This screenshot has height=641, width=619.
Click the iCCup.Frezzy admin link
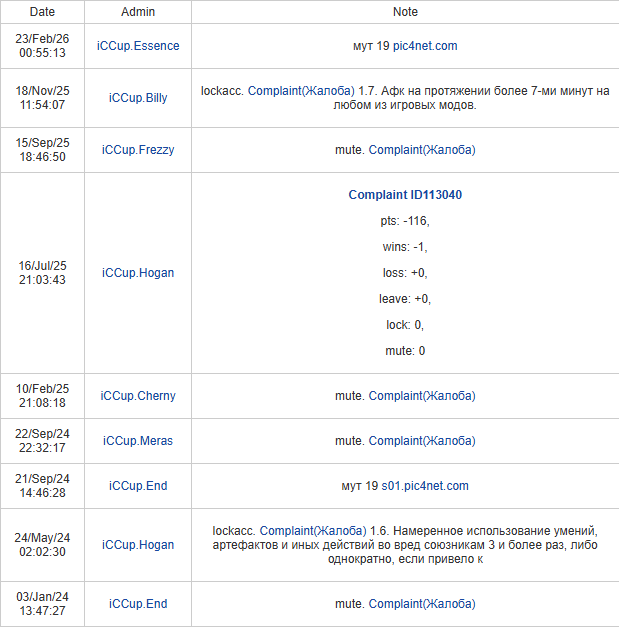click(138, 150)
